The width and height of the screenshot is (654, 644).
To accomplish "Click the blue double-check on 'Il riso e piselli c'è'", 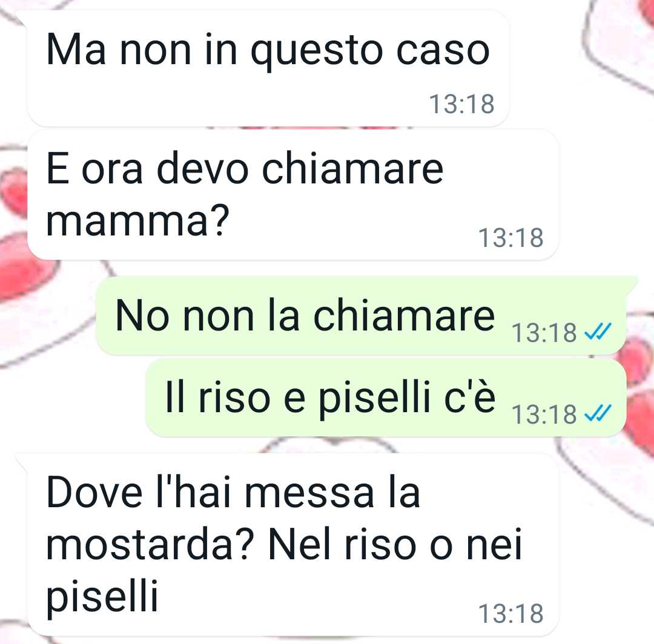I will (598, 413).
